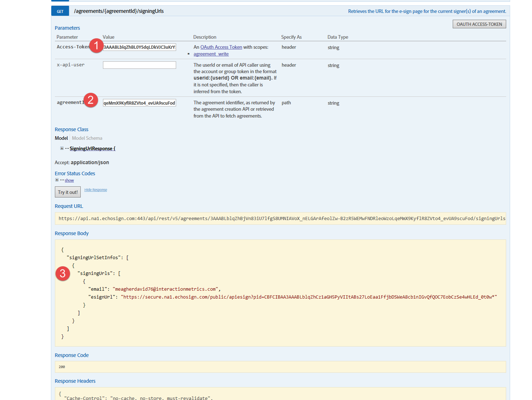Select the Request URL text
Image resolution: width=532 pixels, height=400 pixels.
pyautogui.click(x=280, y=218)
